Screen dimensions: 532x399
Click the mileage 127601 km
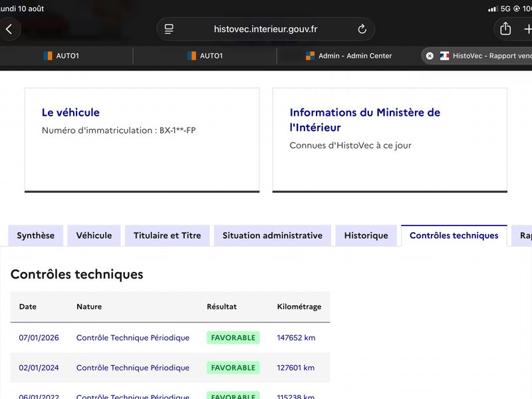tap(295, 368)
